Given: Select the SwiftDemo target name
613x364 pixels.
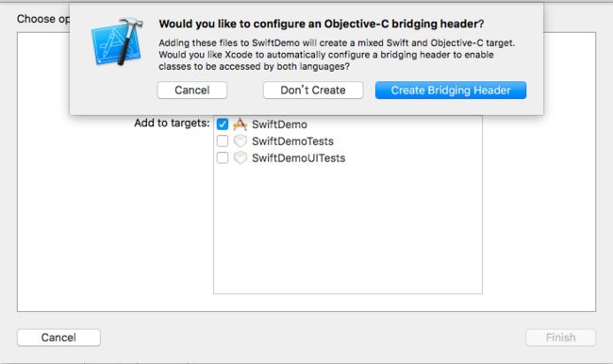Looking at the screenshot, I should (x=279, y=124).
